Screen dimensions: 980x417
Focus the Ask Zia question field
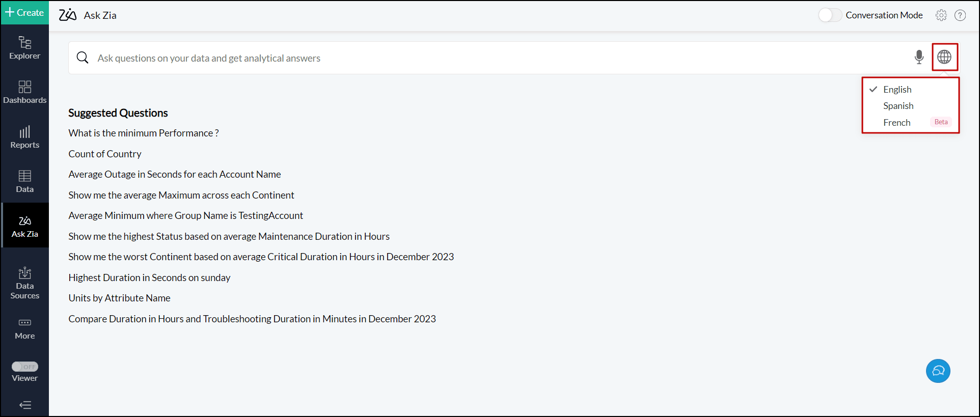pos(458,58)
